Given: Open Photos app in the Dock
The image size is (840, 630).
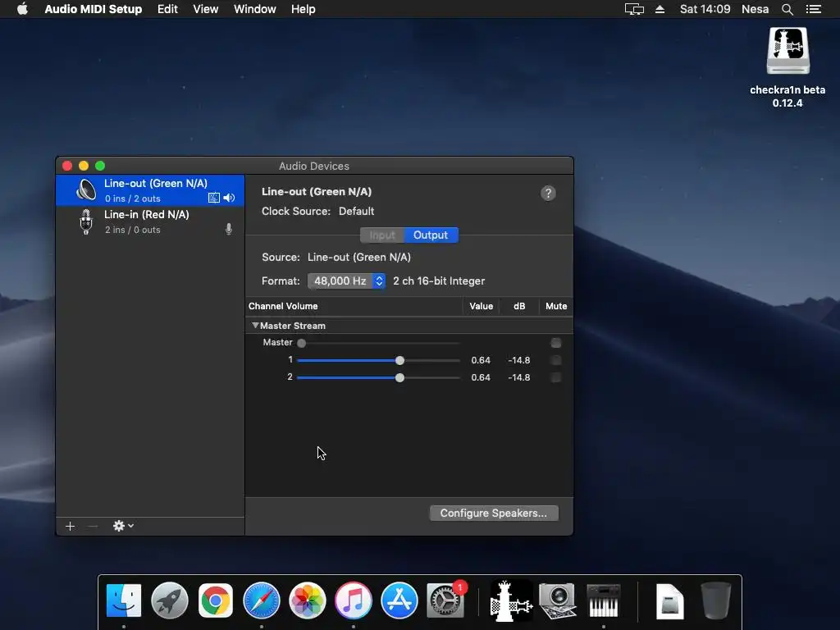Looking at the screenshot, I should pyautogui.click(x=307, y=600).
